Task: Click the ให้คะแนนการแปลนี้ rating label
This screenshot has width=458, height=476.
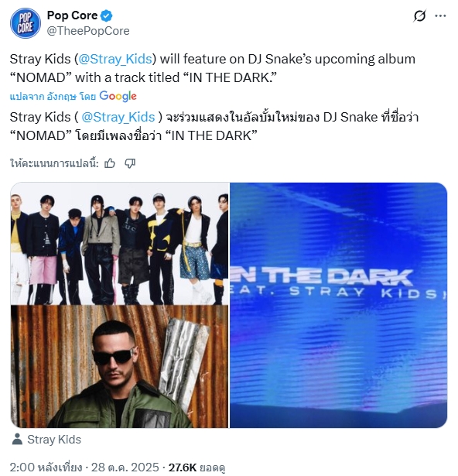Action: click(x=54, y=163)
